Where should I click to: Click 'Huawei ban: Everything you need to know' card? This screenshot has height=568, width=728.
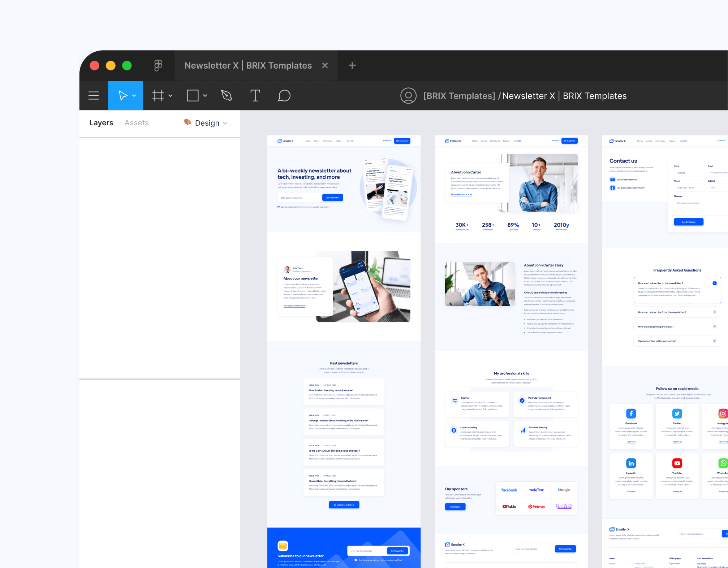(344, 483)
